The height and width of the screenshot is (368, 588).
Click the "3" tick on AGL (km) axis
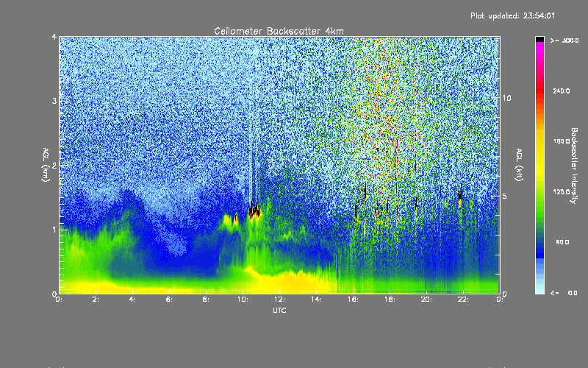click(54, 102)
